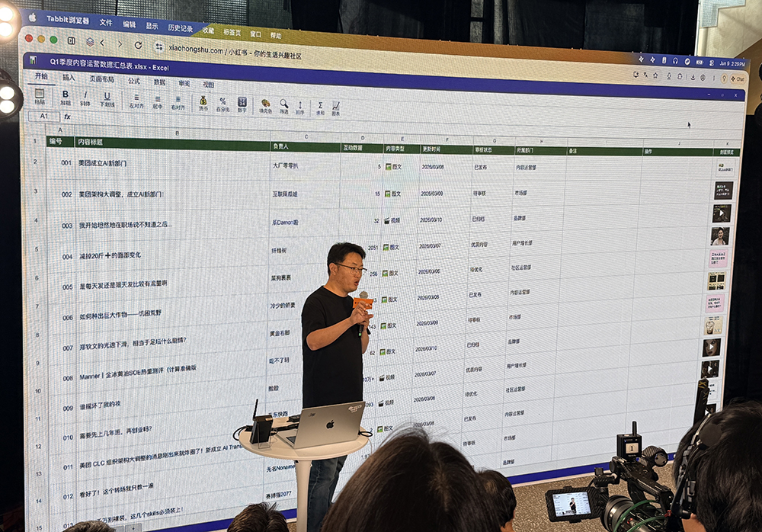The image size is (762, 532).
Task: Reload the page with the refresh icon
Action: (x=138, y=45)
